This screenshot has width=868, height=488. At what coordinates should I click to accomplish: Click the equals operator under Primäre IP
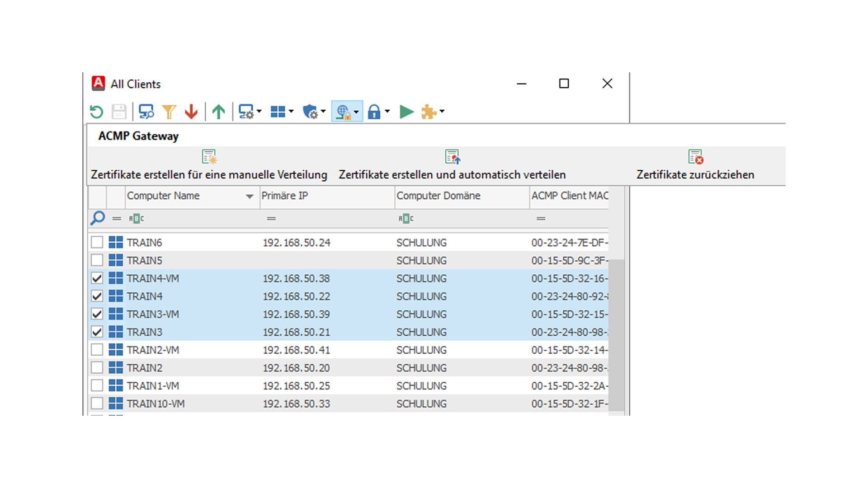click(x=271, y=219)
